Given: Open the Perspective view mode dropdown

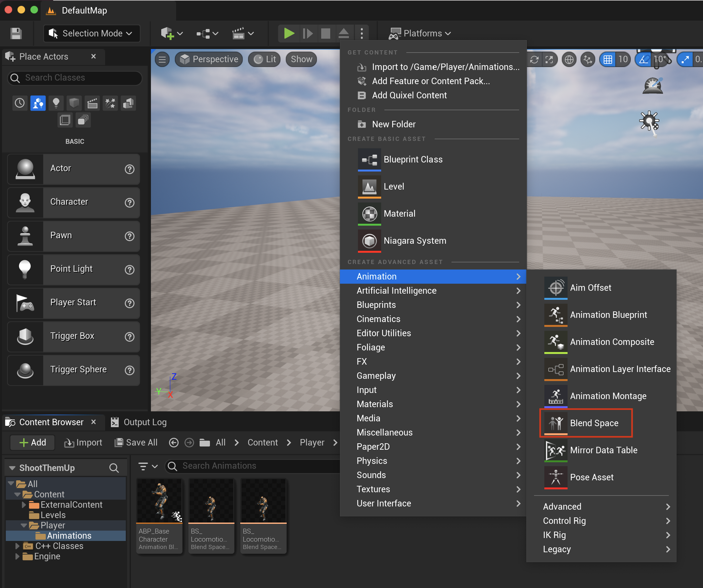Looking at the screenshot, I should click(209, 60).
